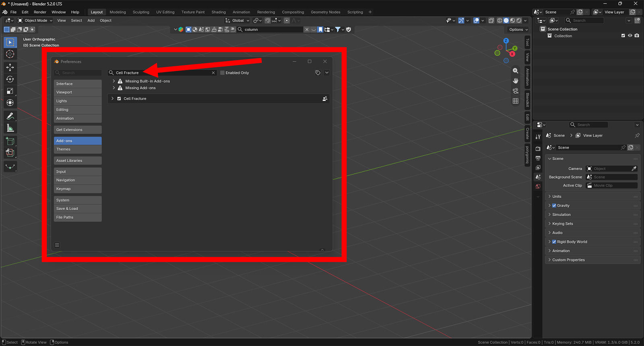The width and height of the screenshot is (644, 346).
Task: Click the red X axis on navigation gizmo
Action: pos(512,54)
